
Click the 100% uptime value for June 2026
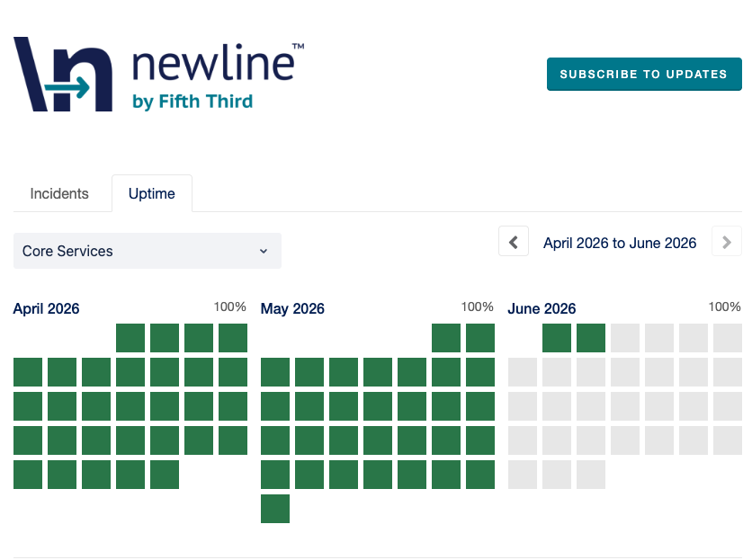coord(725,307)
